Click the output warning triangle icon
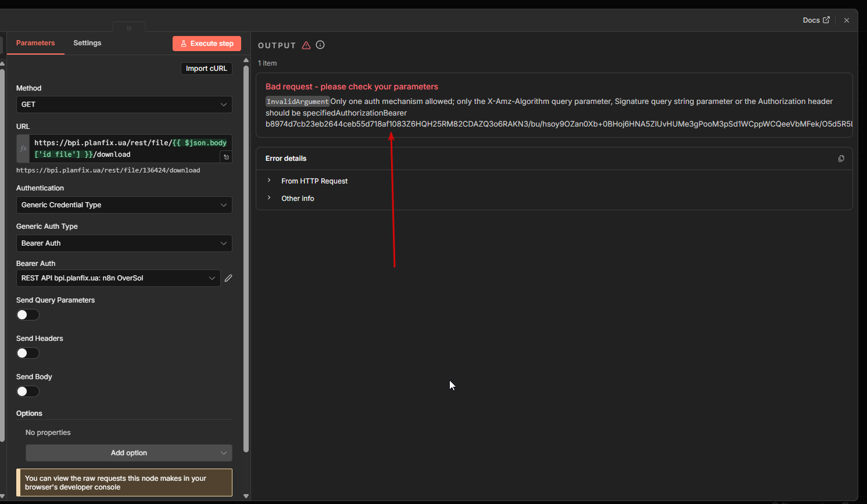Viewport: 867px width, 504px height. click(x=306, y=45)
